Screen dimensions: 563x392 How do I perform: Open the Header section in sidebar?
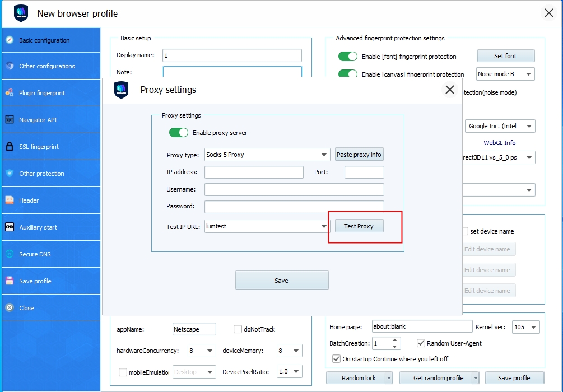pyautogui.click(x=29, y=200)
